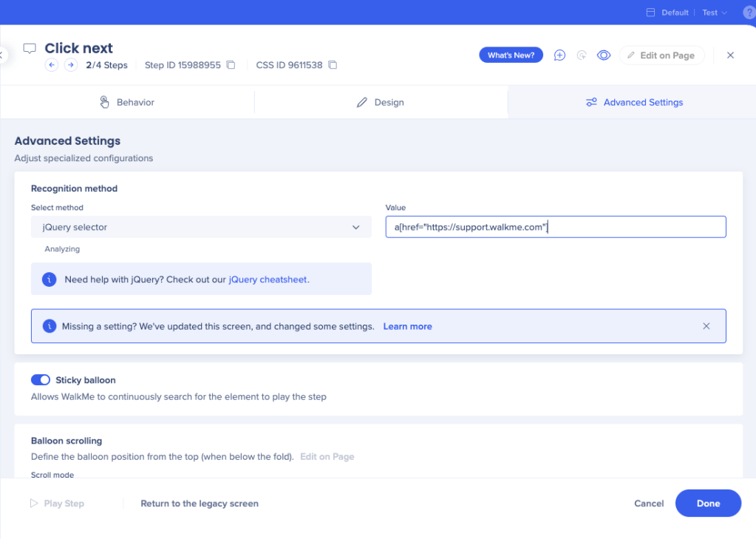This screenshot has width=756, height=539.
Task: Switch to the Behavior tab
Action: (127, 102)
